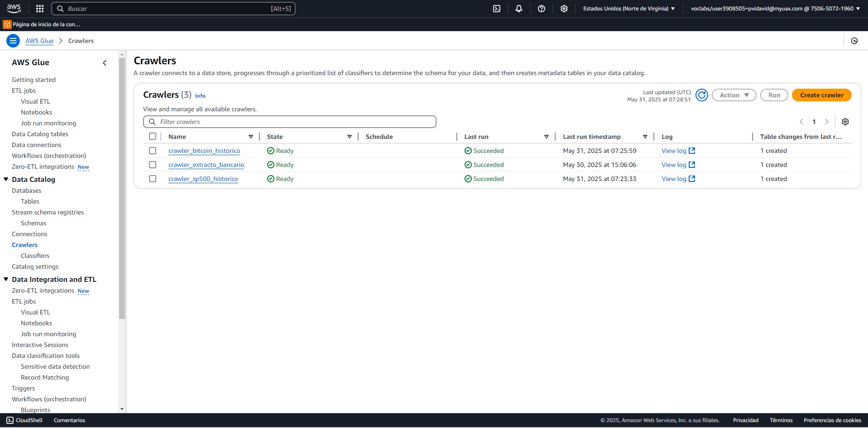Refresh the crawlers list
Viewport: 868px width, 428px height.
click(702, 95)
